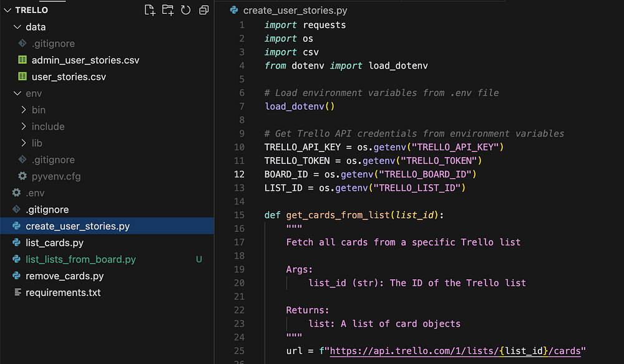Viewport: 624px width, 364px height.
Task: Click the New File icon in explorer header
Action: (x=149, y=10)
